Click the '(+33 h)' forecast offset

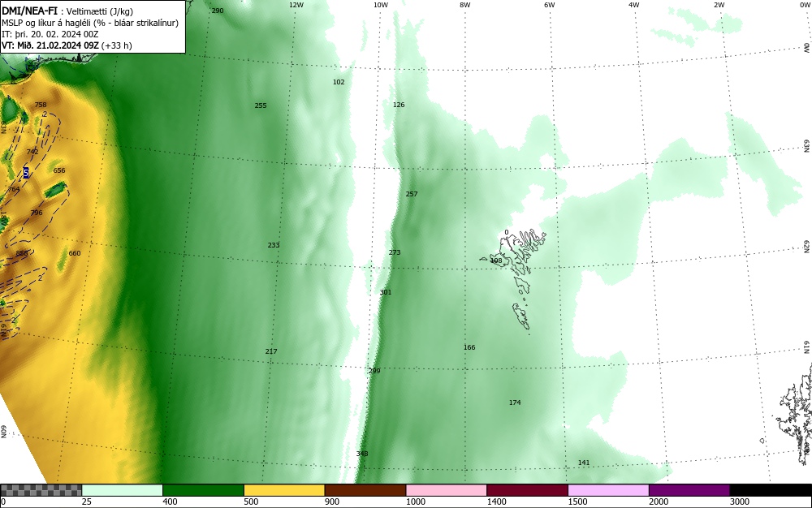[116, 45]
